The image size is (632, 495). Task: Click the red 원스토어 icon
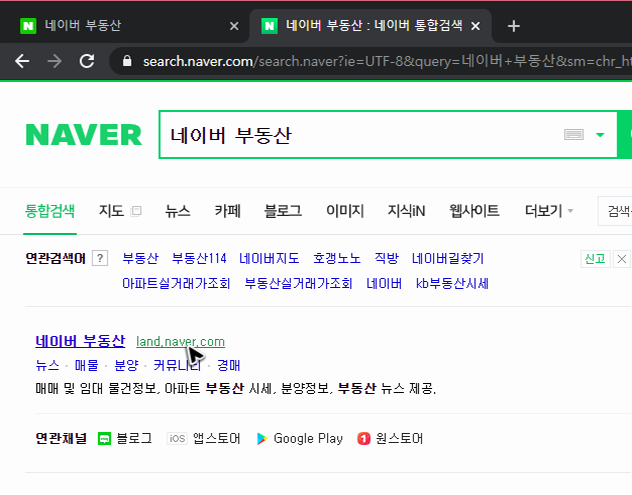pyautogui.click(x=364, y=439)
